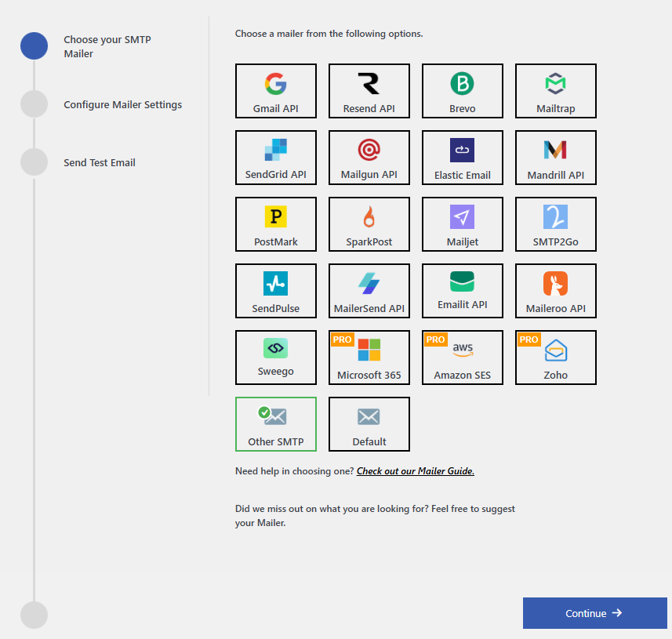Select the SparkPost mailer
672x639 pixels.
[369, 224]
